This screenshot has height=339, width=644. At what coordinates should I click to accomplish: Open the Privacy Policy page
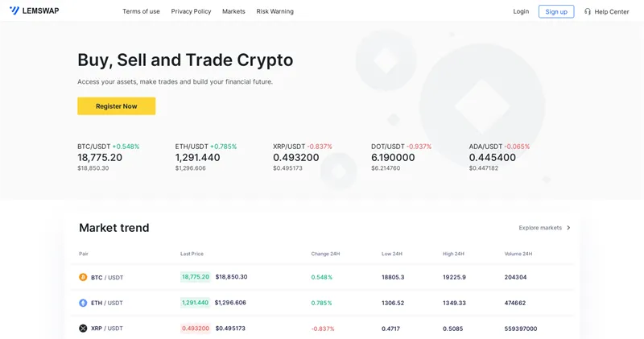(191, 11)
